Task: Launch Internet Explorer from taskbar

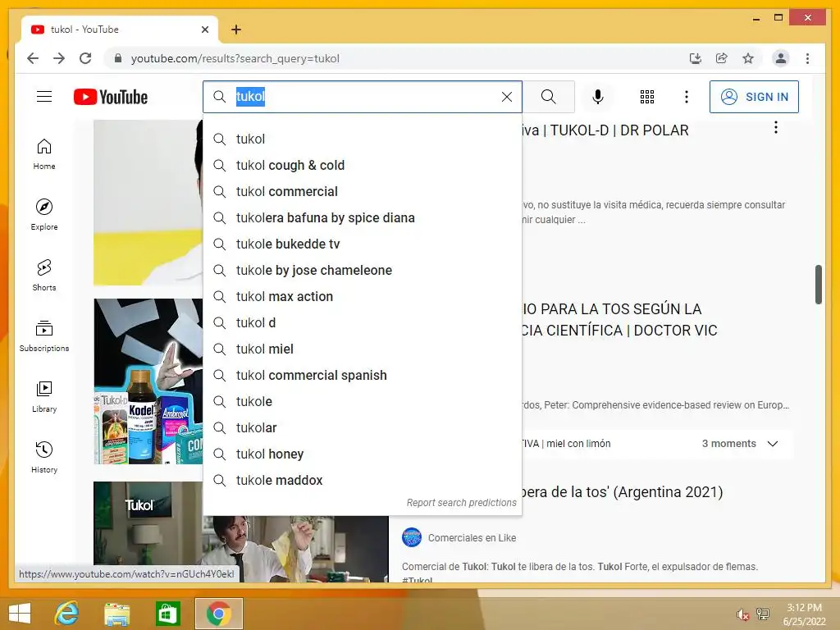Action: point(66,614)
